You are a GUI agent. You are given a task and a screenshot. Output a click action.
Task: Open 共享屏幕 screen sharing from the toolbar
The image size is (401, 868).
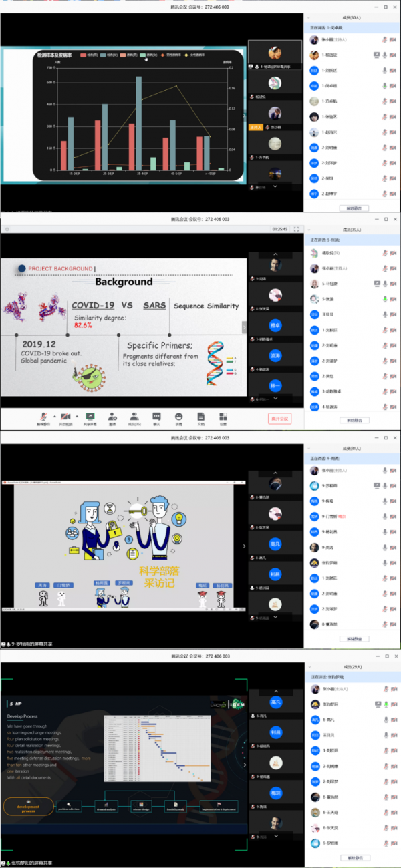pos(90,415)
